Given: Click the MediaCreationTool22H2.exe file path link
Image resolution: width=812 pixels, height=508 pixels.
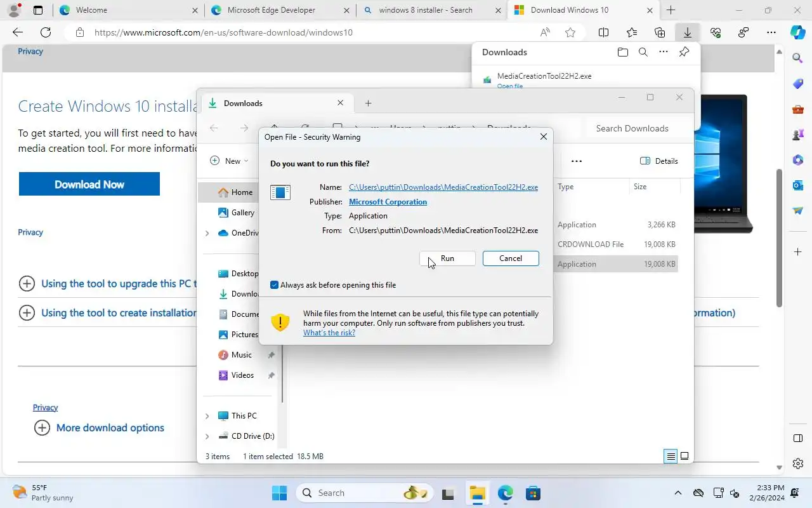Looking at the screenshot, I should pyautogui.click(x=443, y=187).
